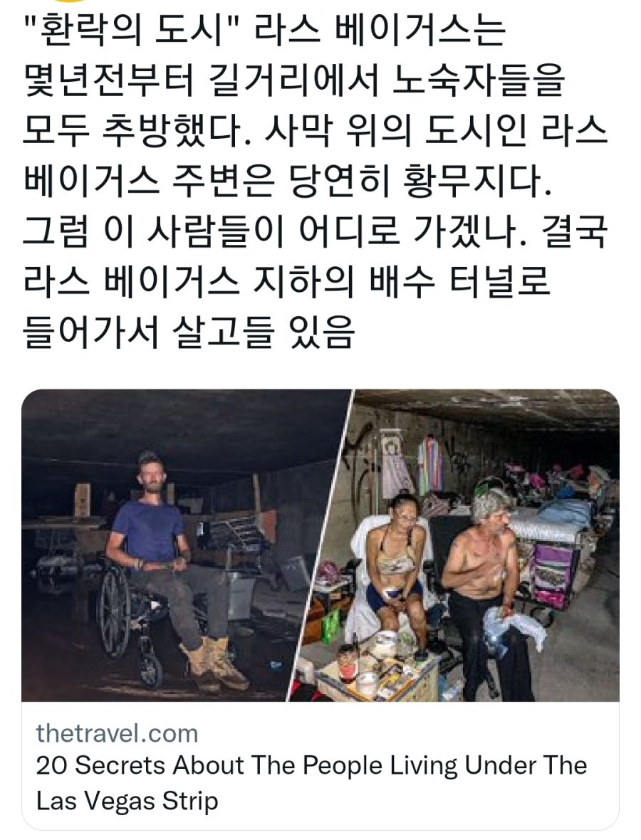This screenshot has width=641, height=840.
Task: Tap the tweet line starting 몇년전부터
Action: [294, 82]
